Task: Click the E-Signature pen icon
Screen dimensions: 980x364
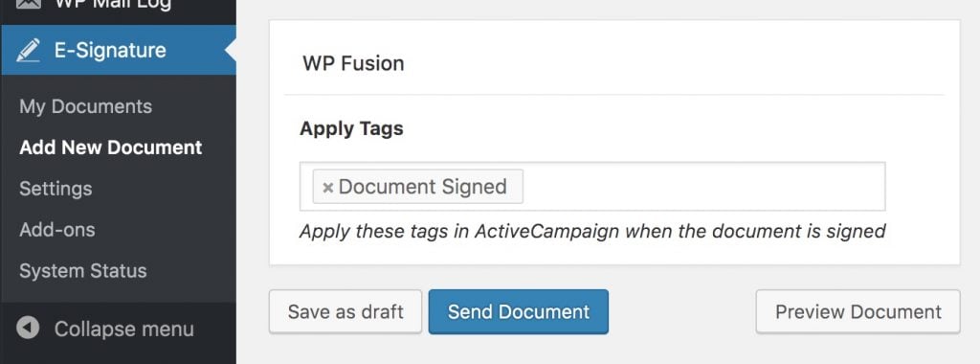Action: [28, 50]
